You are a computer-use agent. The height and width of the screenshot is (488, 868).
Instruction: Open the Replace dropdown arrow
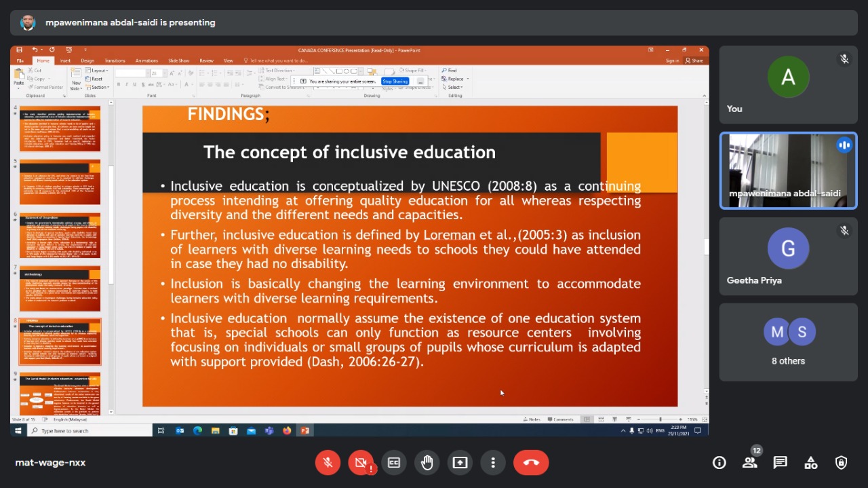point(468,79)
